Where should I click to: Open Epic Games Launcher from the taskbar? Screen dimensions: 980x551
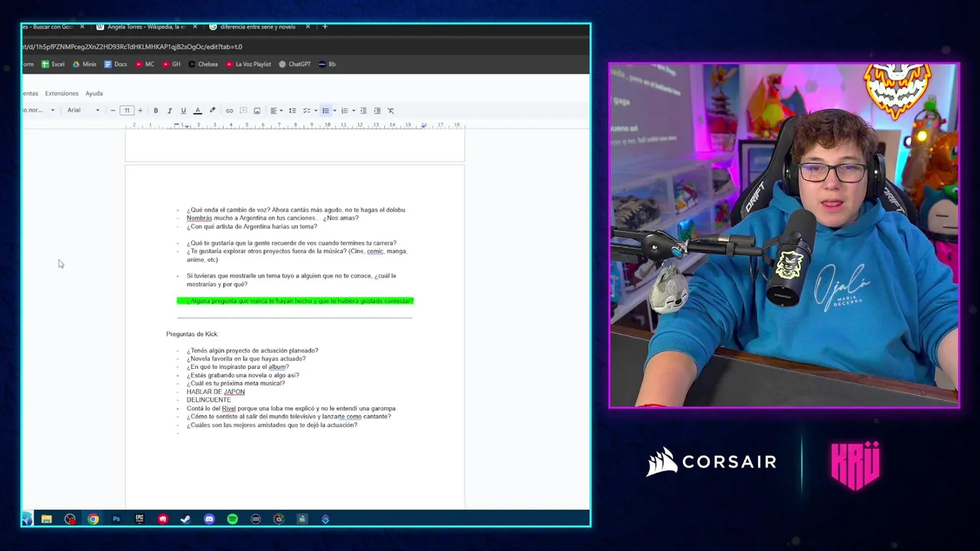pos(139,519)
